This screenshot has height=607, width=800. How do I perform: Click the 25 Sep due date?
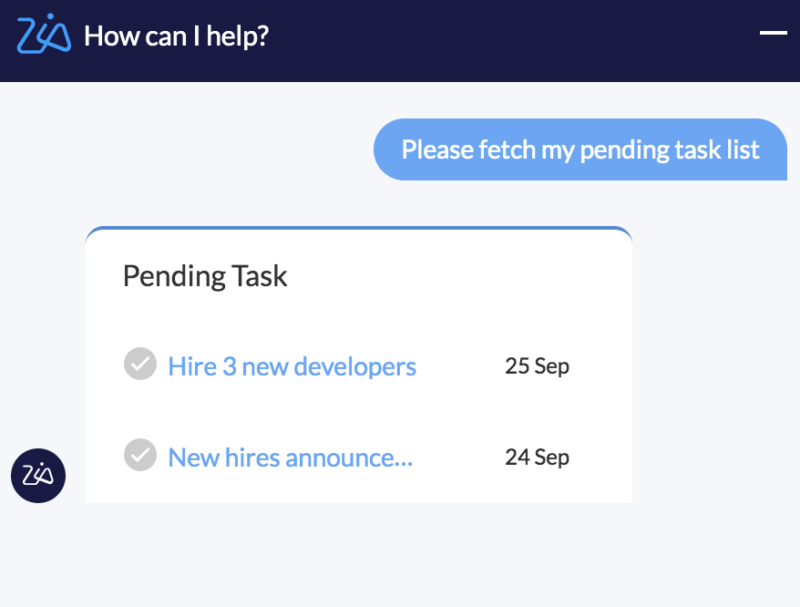(537, 366)
